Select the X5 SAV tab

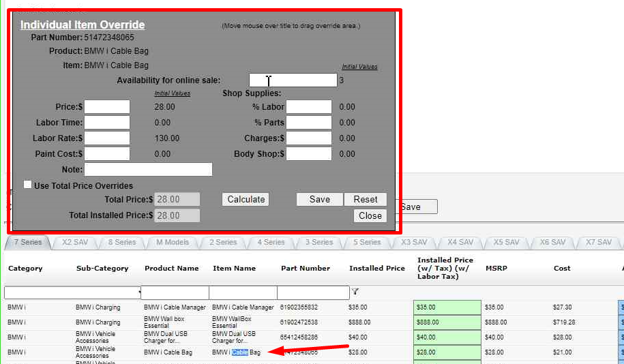click(506, 242)
